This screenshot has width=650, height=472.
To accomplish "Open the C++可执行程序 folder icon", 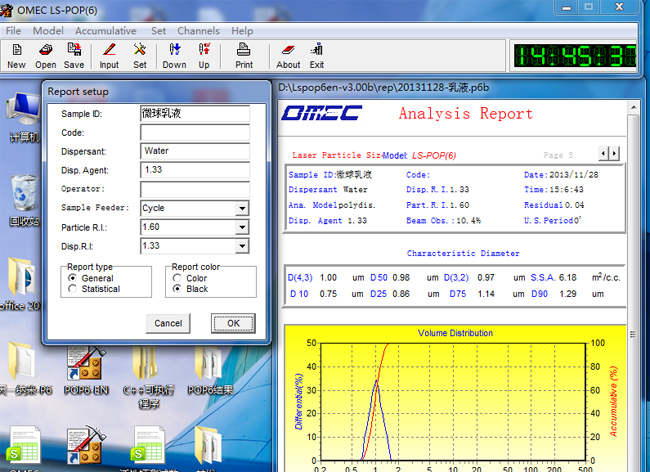I will [x=148, y=375].
